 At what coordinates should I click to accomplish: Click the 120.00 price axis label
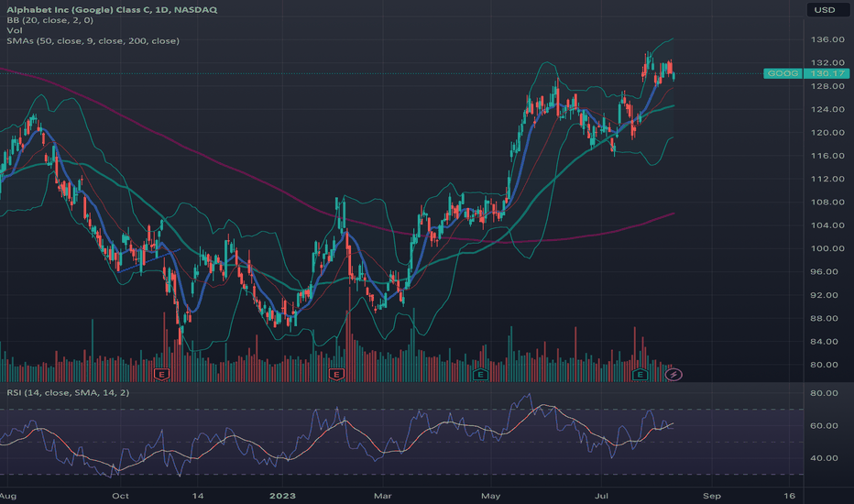click(x=827, y=132)
